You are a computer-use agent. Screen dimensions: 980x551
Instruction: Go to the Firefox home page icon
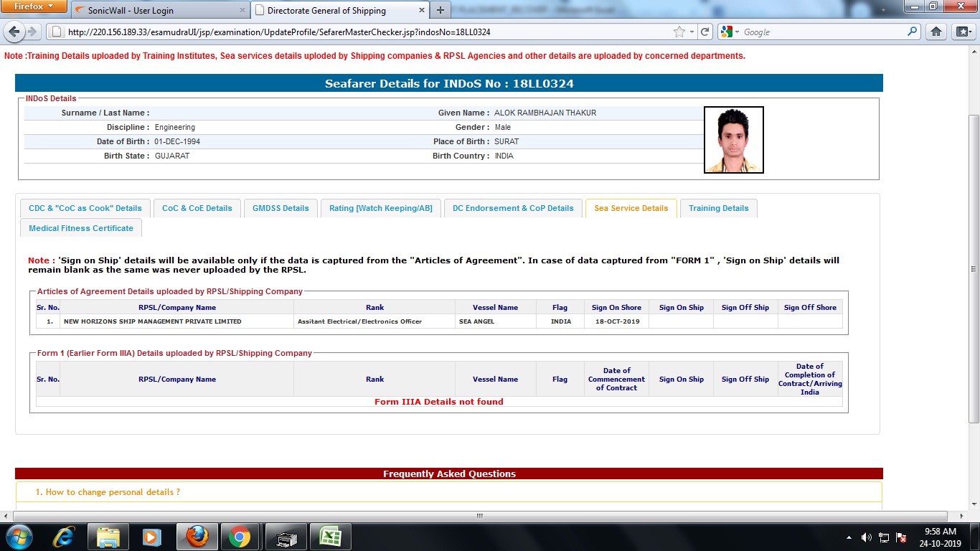[936, 32]
